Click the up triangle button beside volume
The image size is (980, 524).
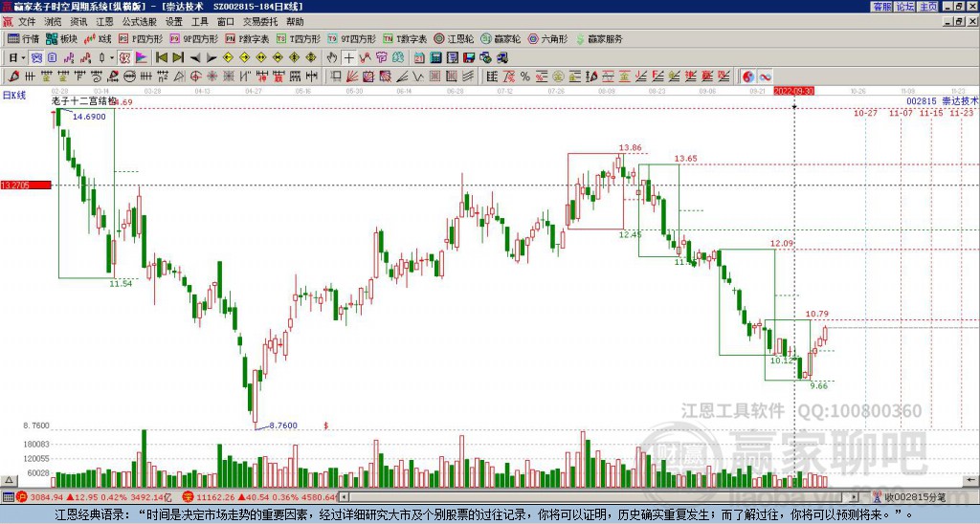pyautogui.click(x=9, y=480)
